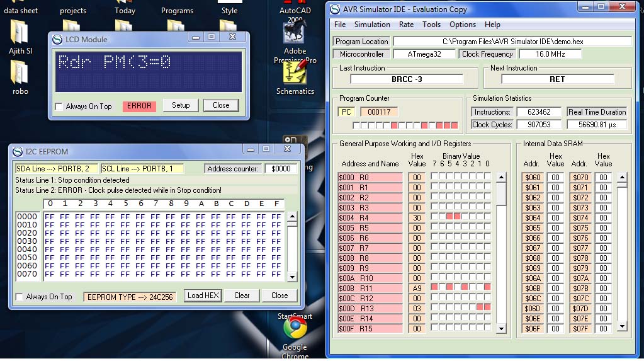Image resolution: width=644 pixels, height=361 pixels.
Task: Click scroll-down arrow of registers list
Action: pos(501,328)
